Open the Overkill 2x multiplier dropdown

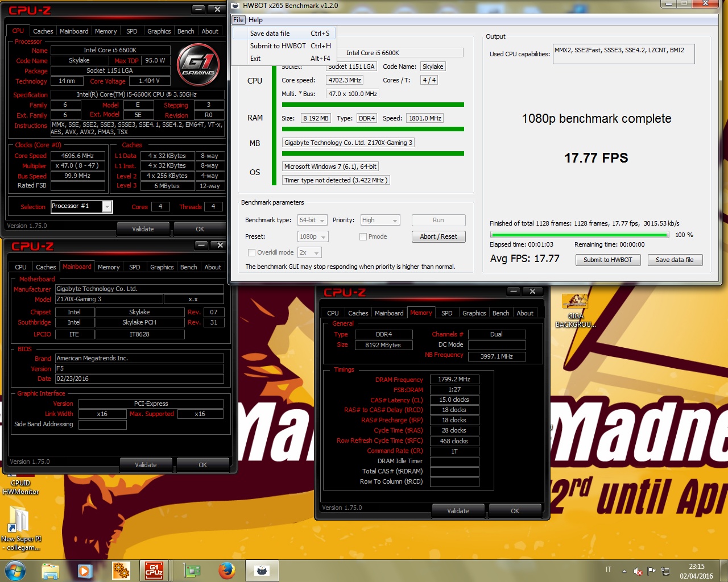click(309, 252)
